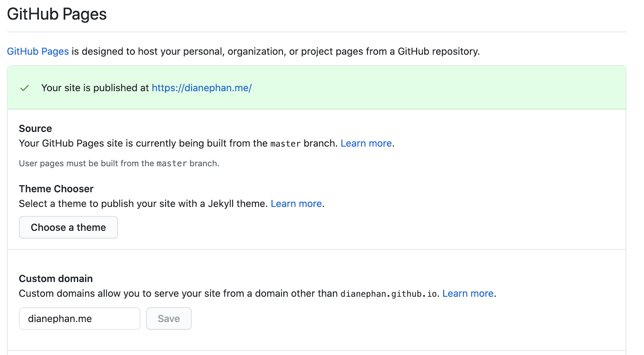Click the Theme Chooser section heading
The image size is (644, 355).
pyautogui.click(x=56, y=189)
